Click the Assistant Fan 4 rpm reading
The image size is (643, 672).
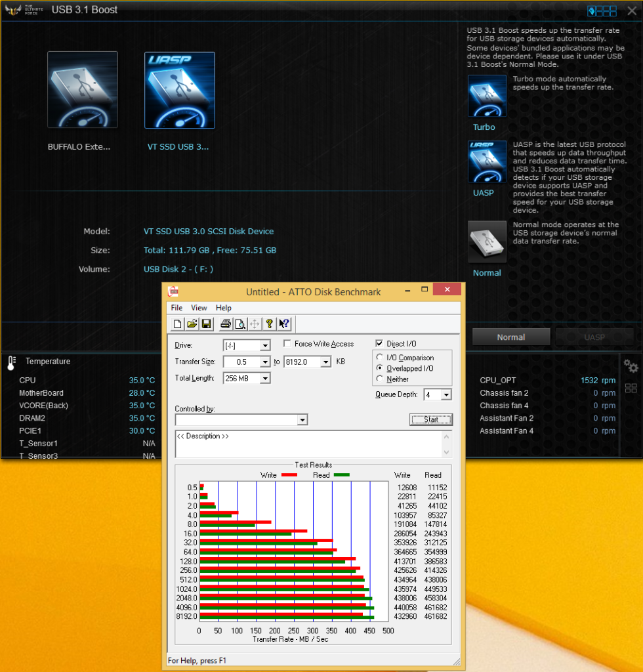604,430
